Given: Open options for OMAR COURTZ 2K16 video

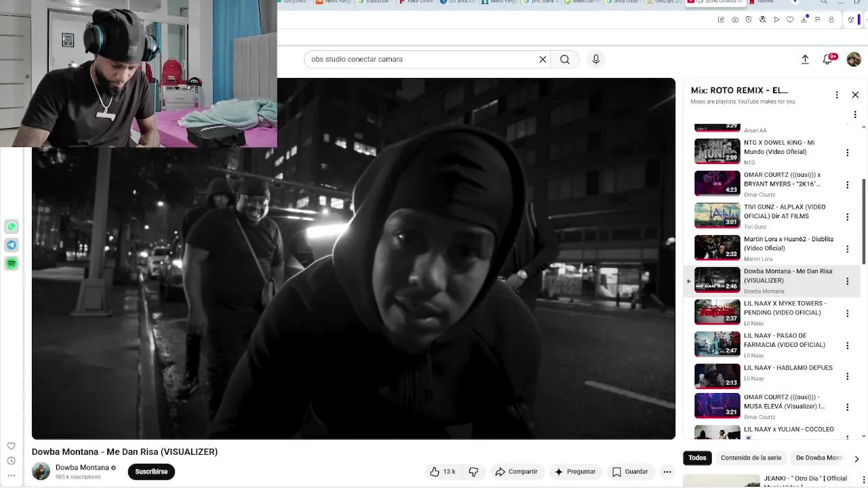Looking at the screenshot, I should pos(847,184).
